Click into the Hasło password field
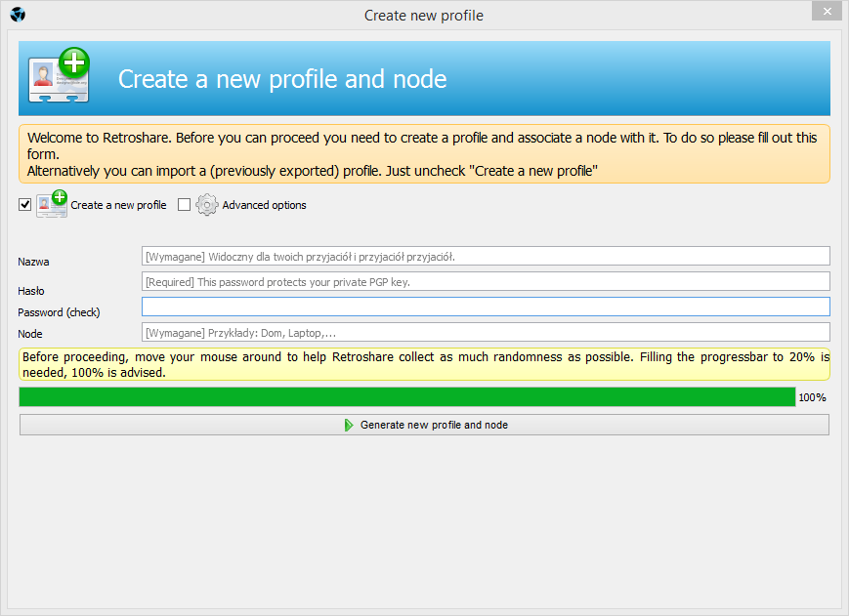This screenshot has width=849, height=616. coord(486,282)
